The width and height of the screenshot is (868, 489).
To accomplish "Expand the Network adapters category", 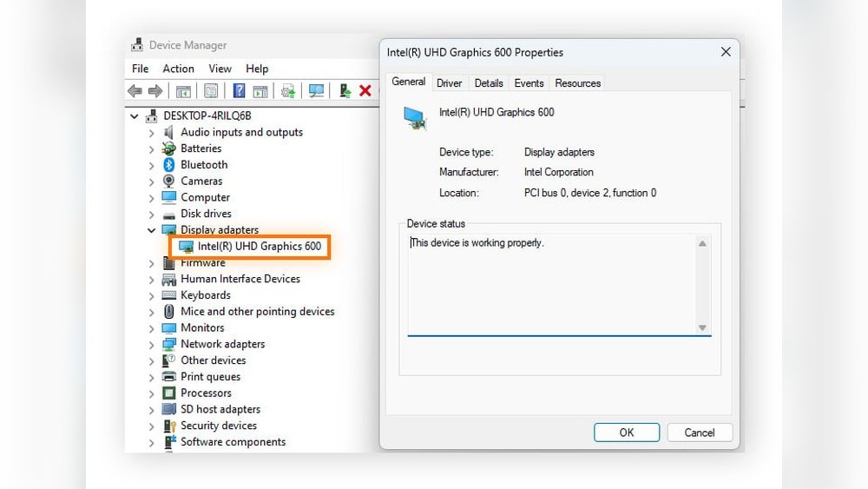I will tap(152, 345).
